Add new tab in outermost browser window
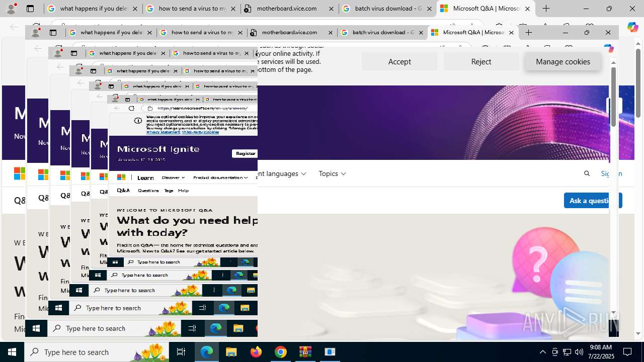The image size is (644, 362). [x=546, y=9]
